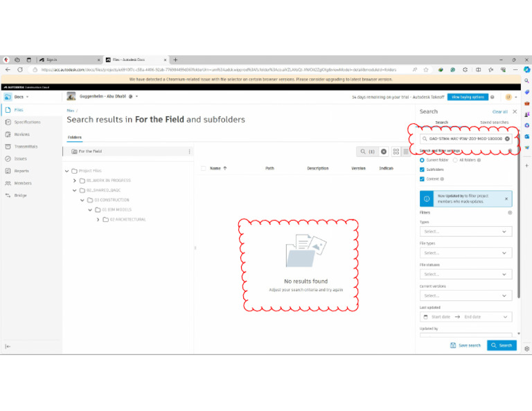
Task: Open the File types Select dropdown
Action: [465, 253]
